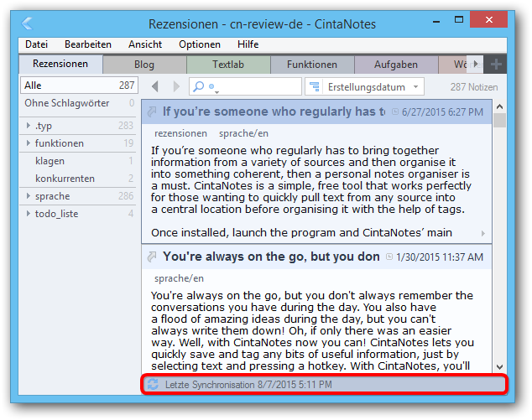Click the date '6/27/2015 6:27 PM'
Screen dimensions: 532x420
click(x=442, y=111)
